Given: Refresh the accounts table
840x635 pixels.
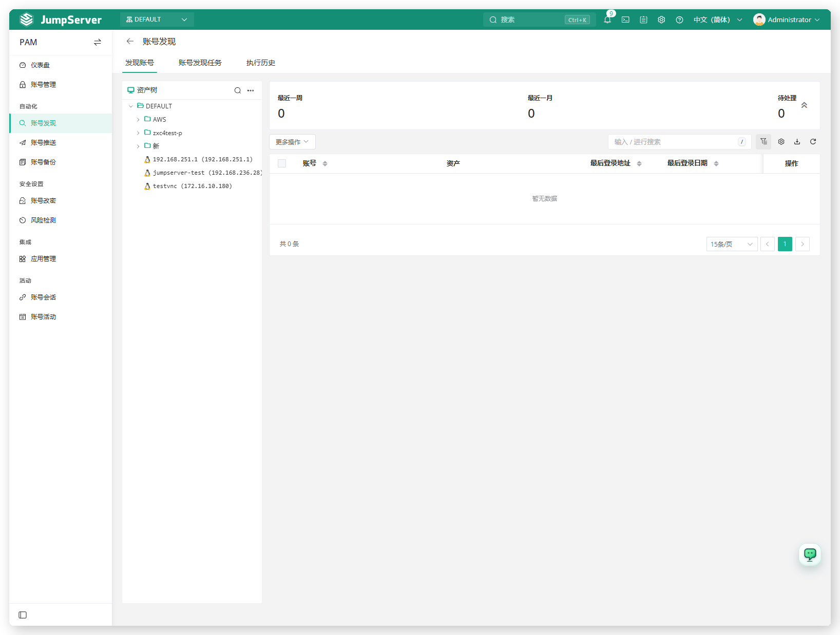Looking at the screenshot, I should (x=813, y=142).
